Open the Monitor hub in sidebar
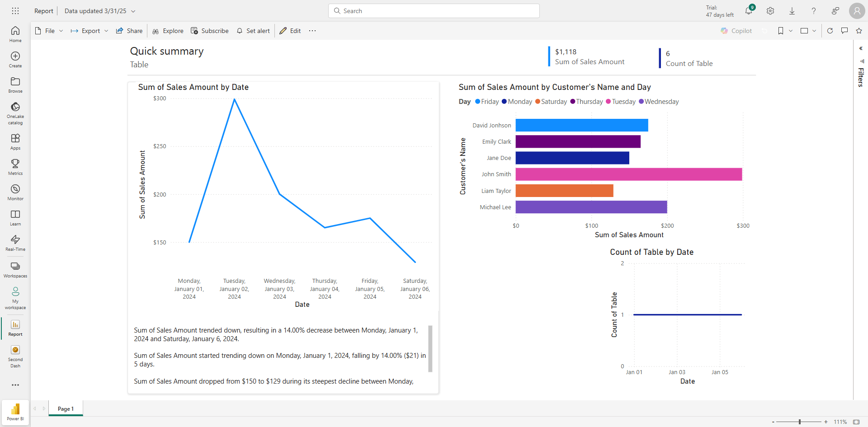The width and height of the screenshot is (868, 427). point(15,192)
